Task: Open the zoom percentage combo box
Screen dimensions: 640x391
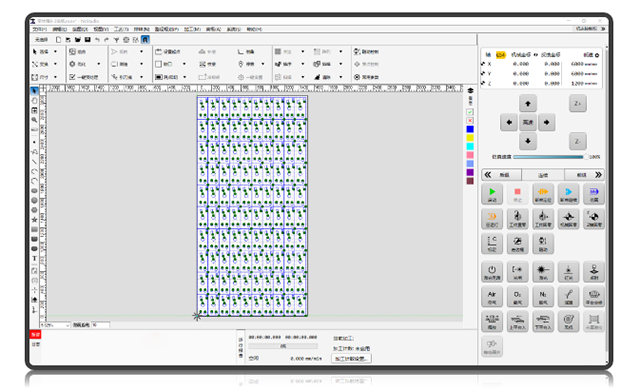Action: (x=55, y=325)
